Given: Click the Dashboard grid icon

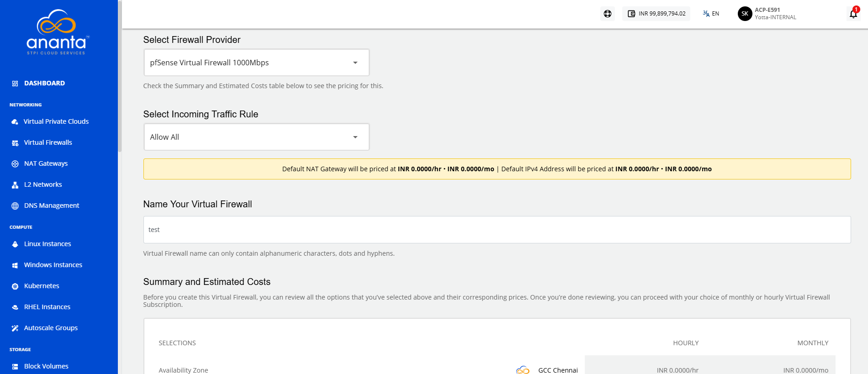Looking at the screenshot, I should pos(15,83).
